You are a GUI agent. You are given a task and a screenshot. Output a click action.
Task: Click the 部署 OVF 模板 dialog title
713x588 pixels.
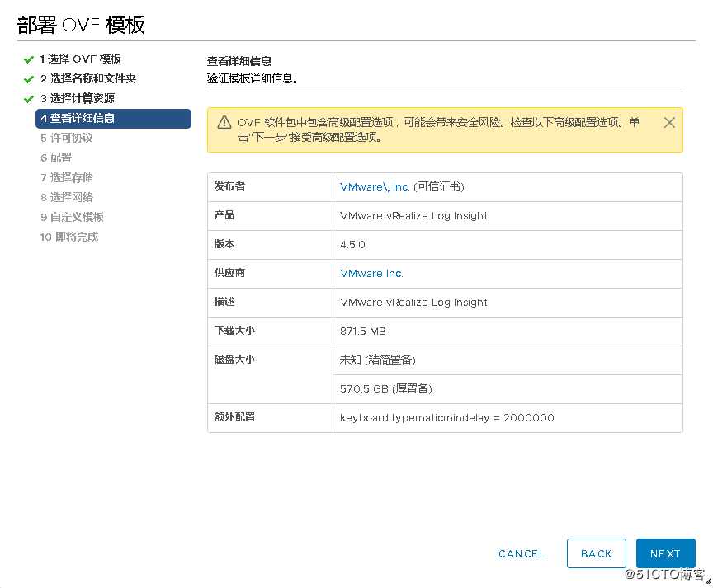coord(81,25)
